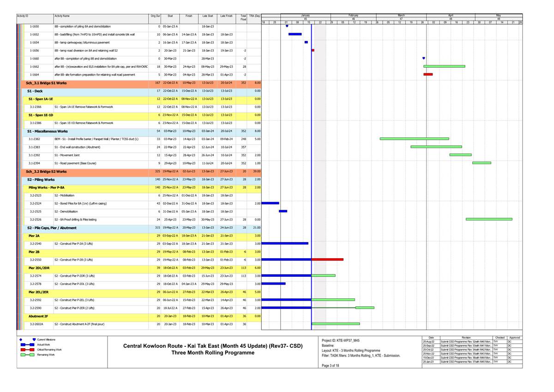Select milestone marker for activity 1-1660
Viewport: 554px width, 392px height.
[424, 59]
